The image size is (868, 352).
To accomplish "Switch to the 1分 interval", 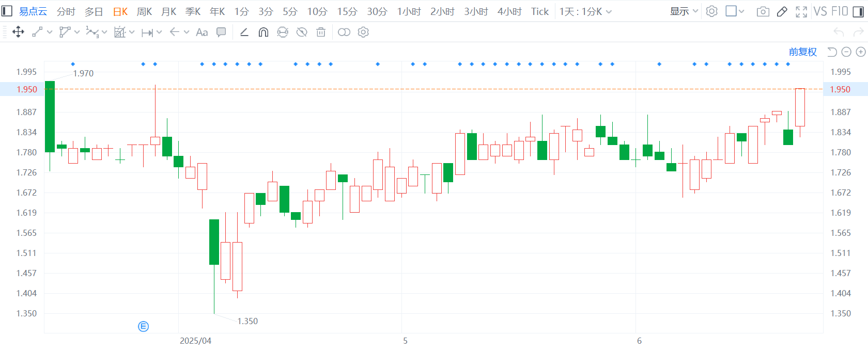I will (x=242, y=11).
